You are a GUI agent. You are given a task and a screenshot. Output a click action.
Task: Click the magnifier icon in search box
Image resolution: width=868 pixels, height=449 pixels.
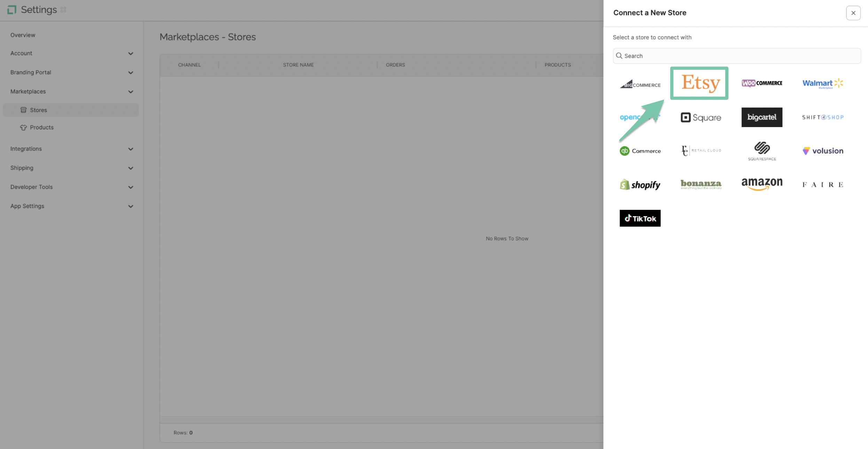pyautogui.click(x=619, y=56)
